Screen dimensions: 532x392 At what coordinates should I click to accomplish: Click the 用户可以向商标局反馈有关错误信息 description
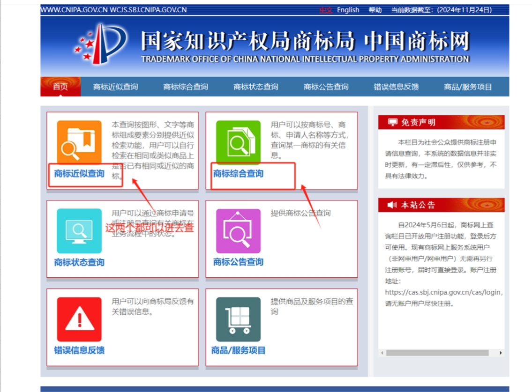(153, 306)
